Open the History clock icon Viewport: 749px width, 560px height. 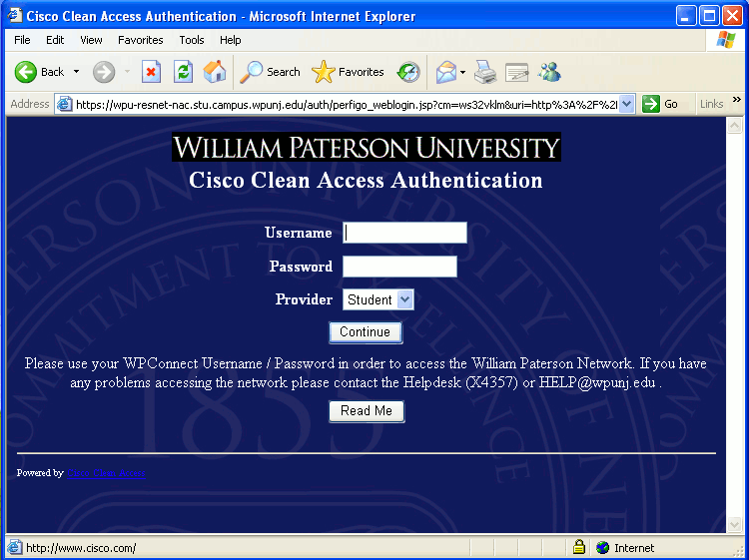coord(408,72)
